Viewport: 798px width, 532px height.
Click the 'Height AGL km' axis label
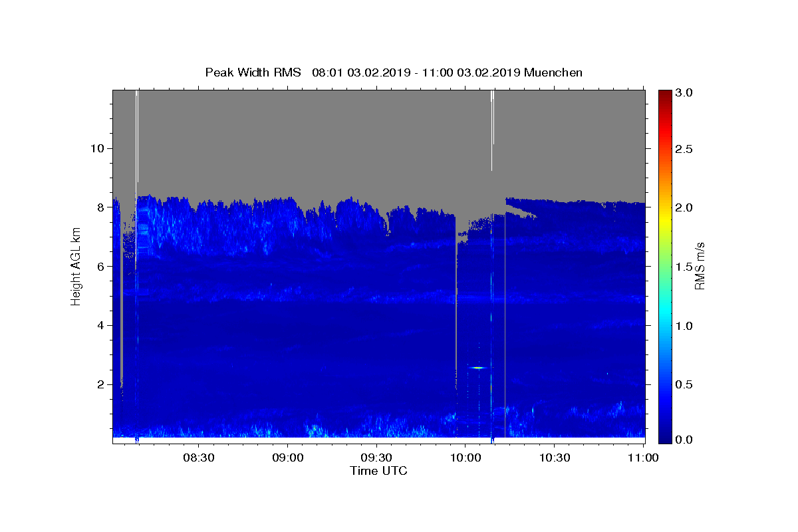pos(76,266)
